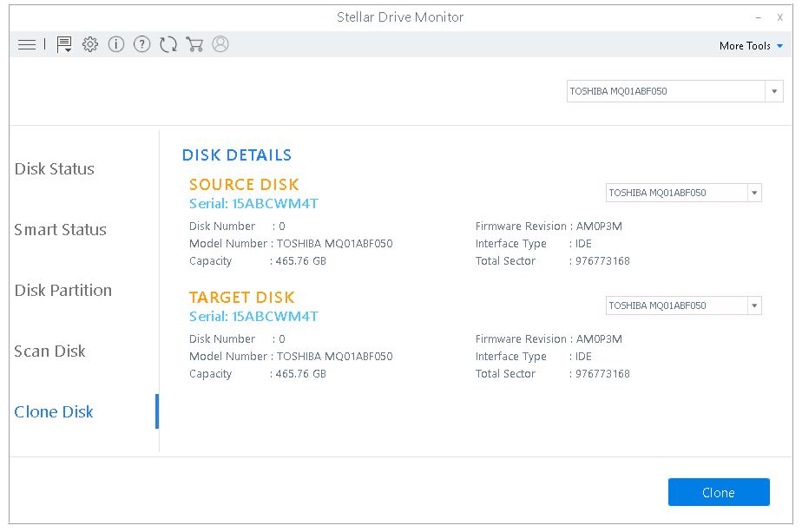Open the top drive selector arrow
The height and width of the screenshot is (532, 802).
[774, 92]
